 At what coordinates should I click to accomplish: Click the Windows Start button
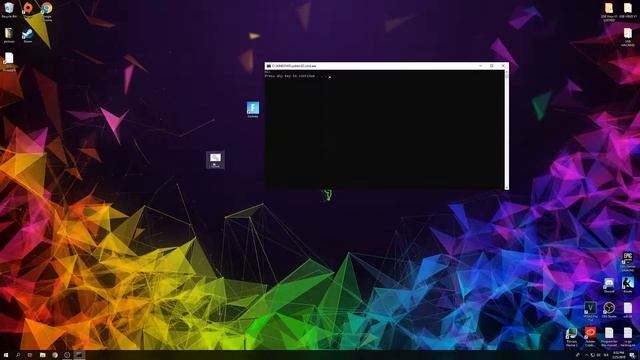point(6,355)
